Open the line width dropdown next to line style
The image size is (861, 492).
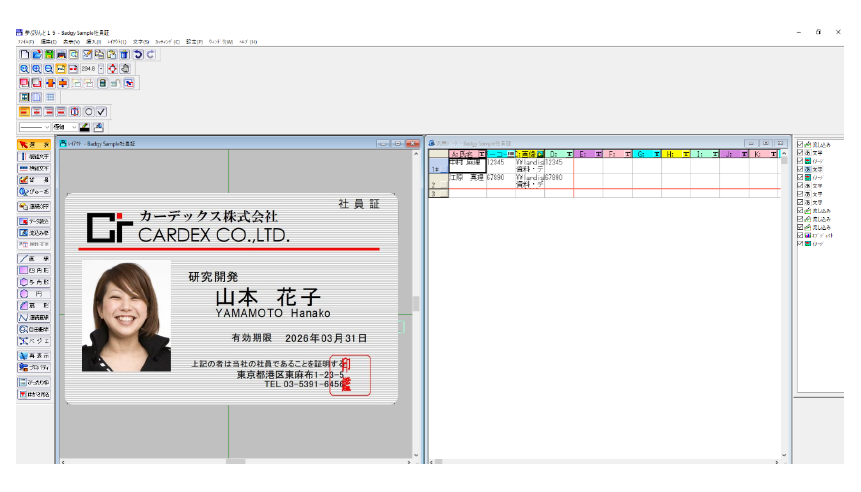pyautogui.click(x=65, y=127)
